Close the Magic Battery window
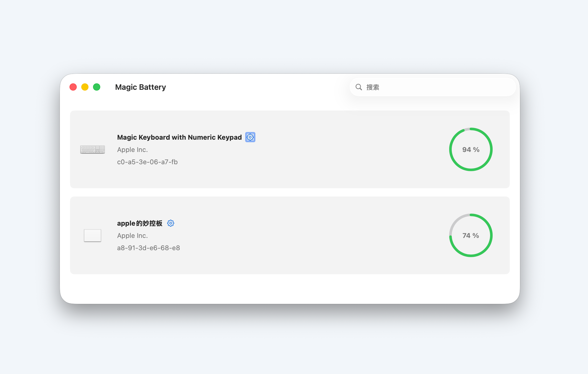 click(x=73, y=87)
